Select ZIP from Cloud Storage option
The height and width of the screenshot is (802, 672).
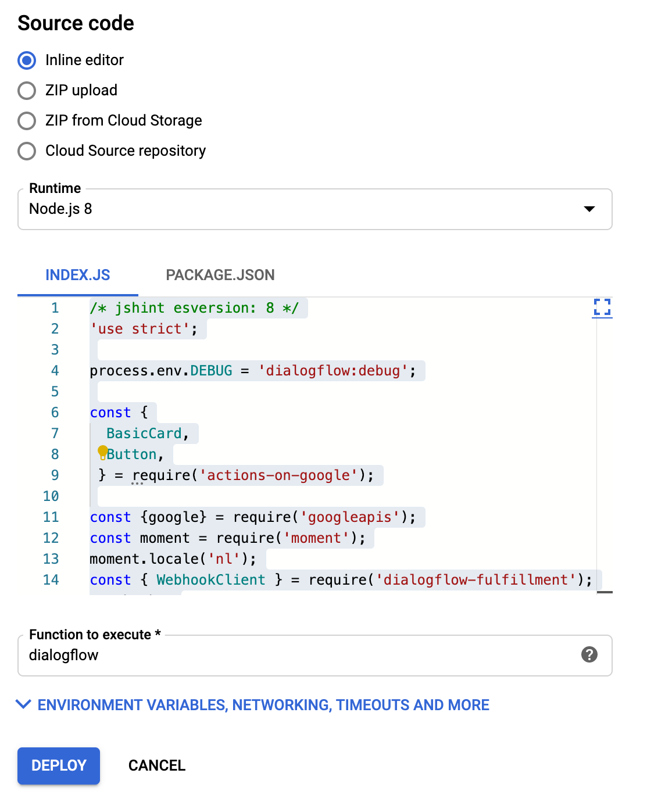click(27, 121)
